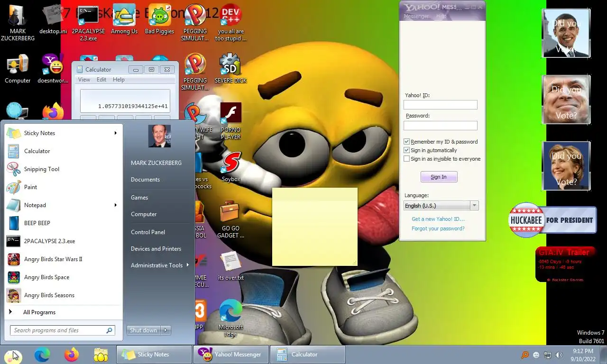This screenshot has width=607, height=364.
Task: Focus the Password input field
Action: (x=441, y=126)
